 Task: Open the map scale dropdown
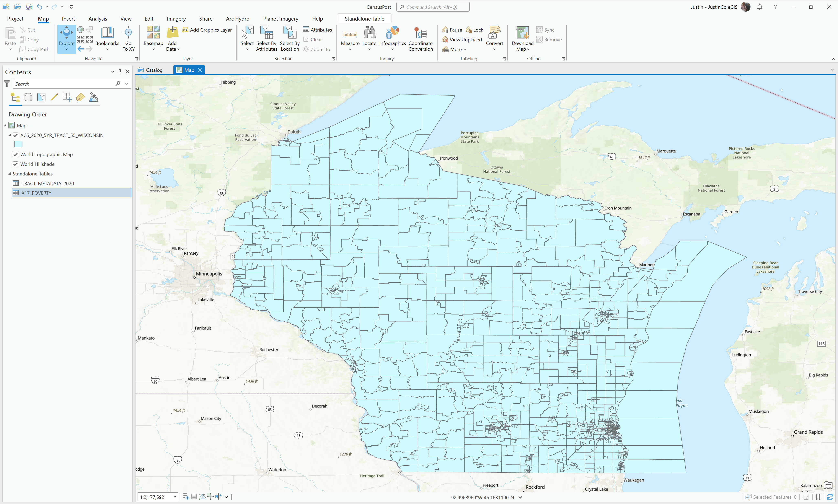click(x=175, y=497)
